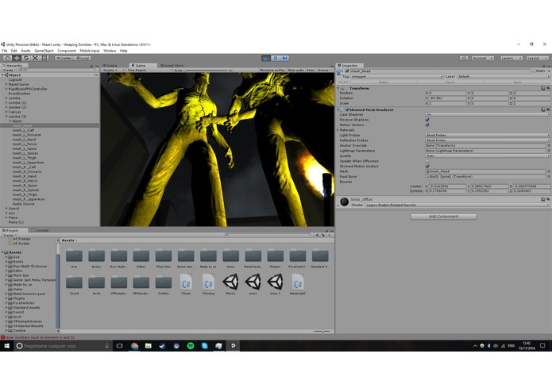
Task: Toggle the Motion Vectors checkbox
Action: [427, 125]
